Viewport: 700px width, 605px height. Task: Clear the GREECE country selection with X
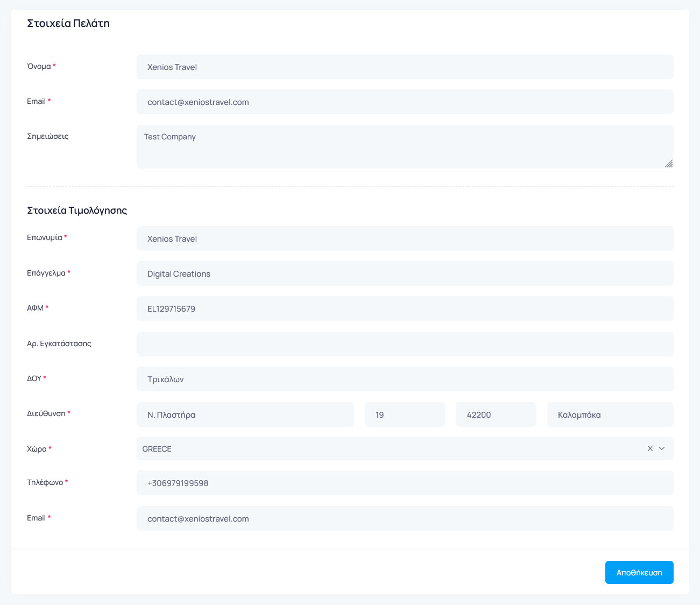[x=650, y=448]
